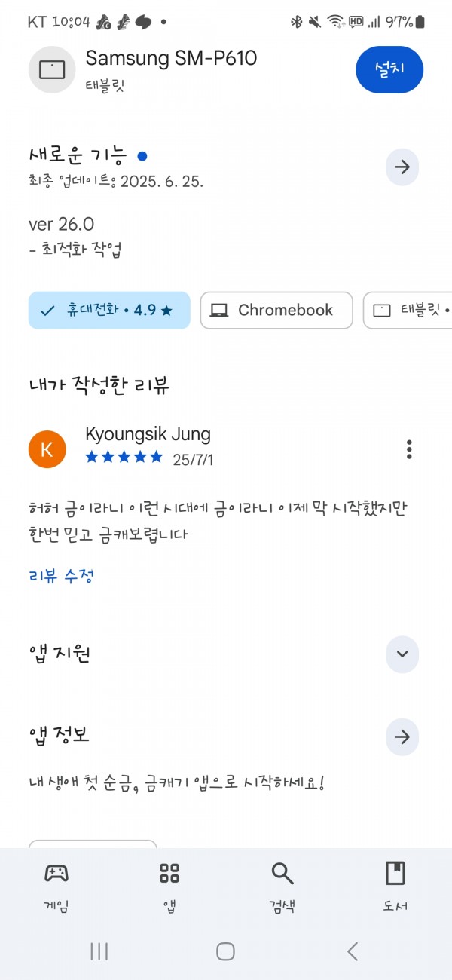Open 앱 정보 arrow button
452x980 pixels.
tap(402, 737)
